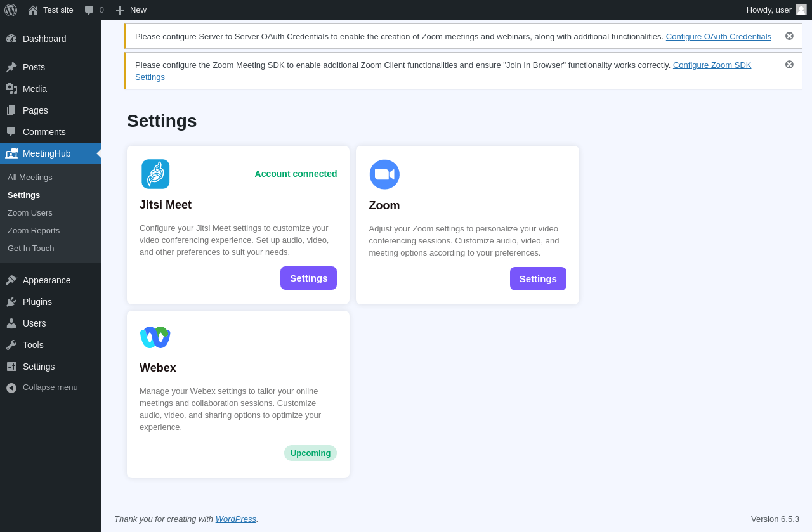
Task: Click the WordPress logo icon
Action: click(x=11, y=10)
